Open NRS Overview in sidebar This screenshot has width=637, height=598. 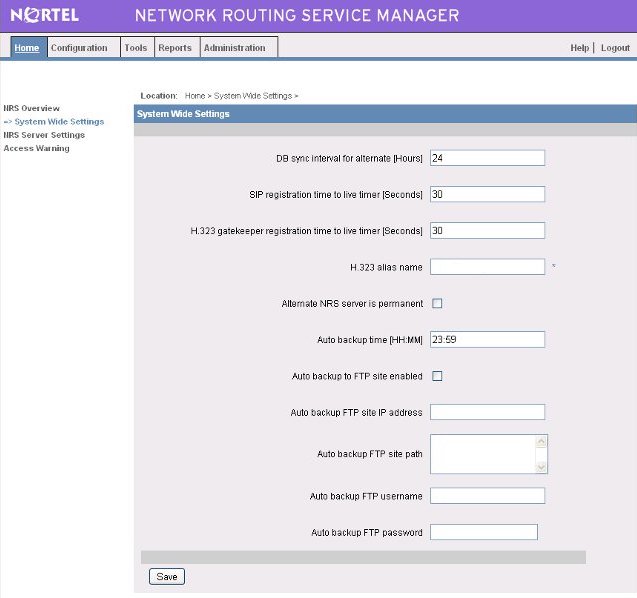click(x=31, y=108)
